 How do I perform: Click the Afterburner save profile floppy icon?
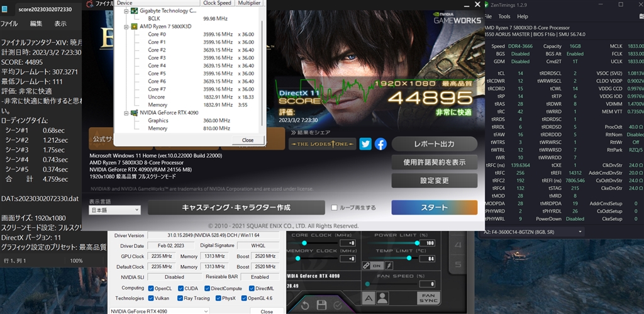321,305
